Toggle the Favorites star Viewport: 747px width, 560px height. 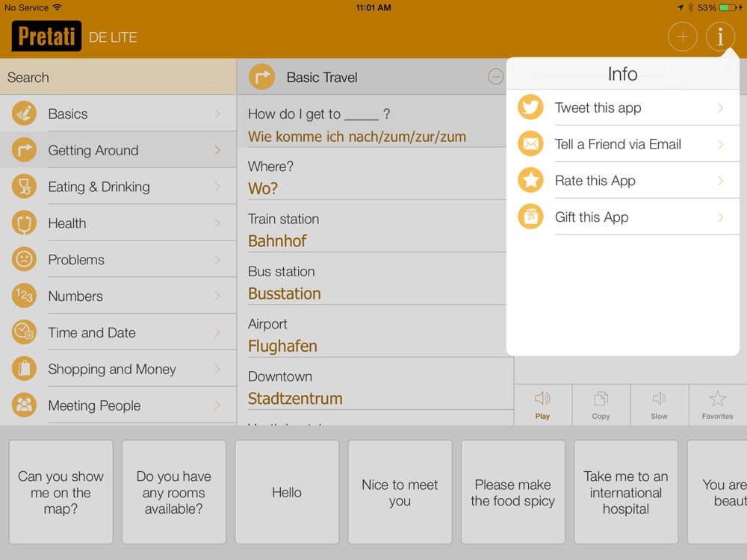(x=717, y=399)
